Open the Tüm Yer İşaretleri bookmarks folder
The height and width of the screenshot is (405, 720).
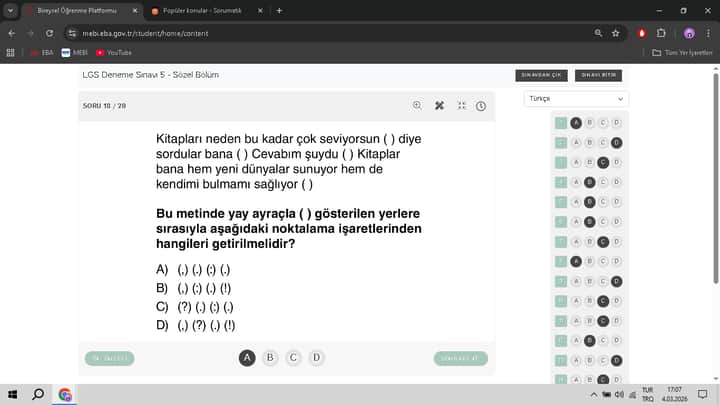(x=682, y=53)
